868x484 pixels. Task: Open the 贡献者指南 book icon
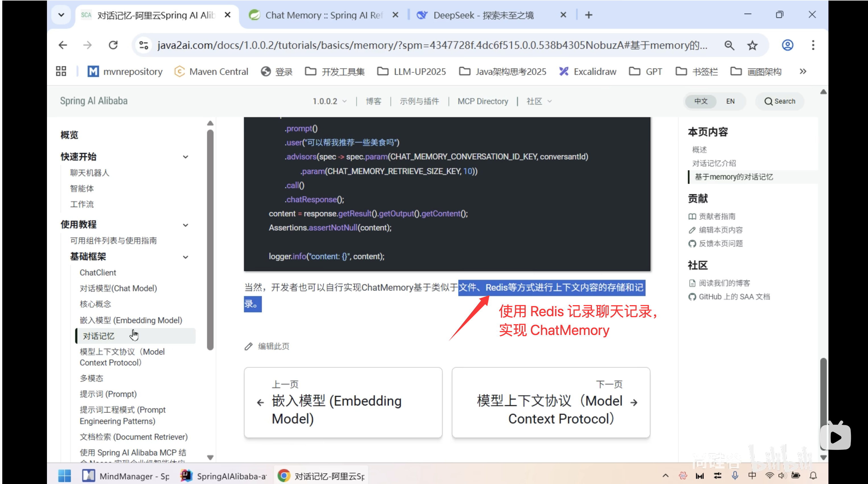tap(692, 216)
